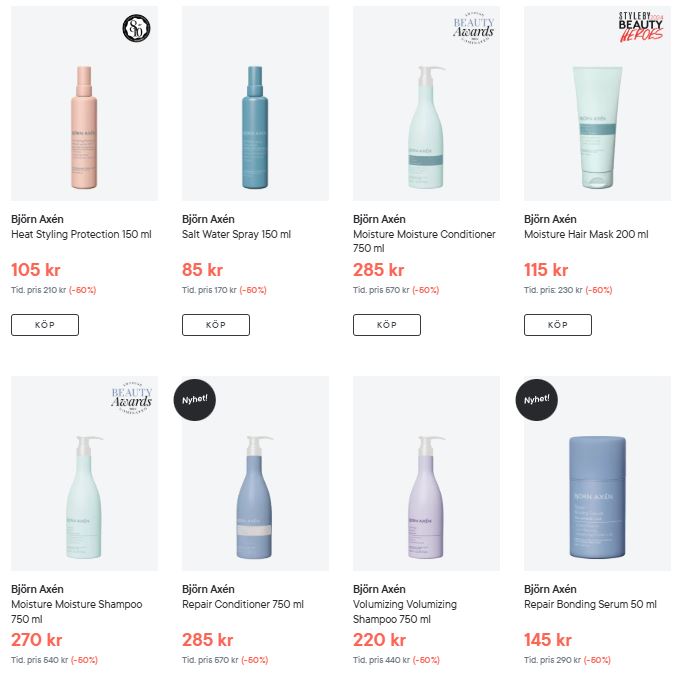Click the 8/10 rating badge icon
This screenshot has width=679, height=680.
[x=136, y=28]
